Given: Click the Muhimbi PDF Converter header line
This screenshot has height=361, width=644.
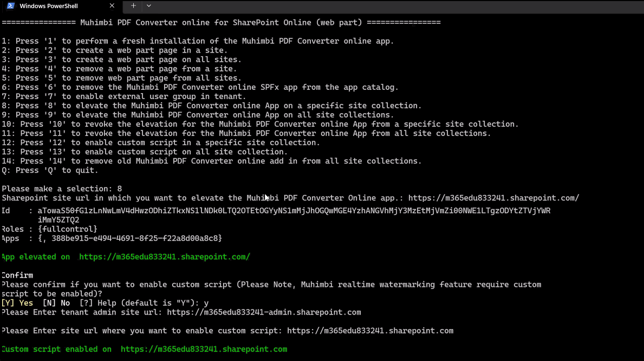Looking at the screenshot, I should click(x=221, y=23).
